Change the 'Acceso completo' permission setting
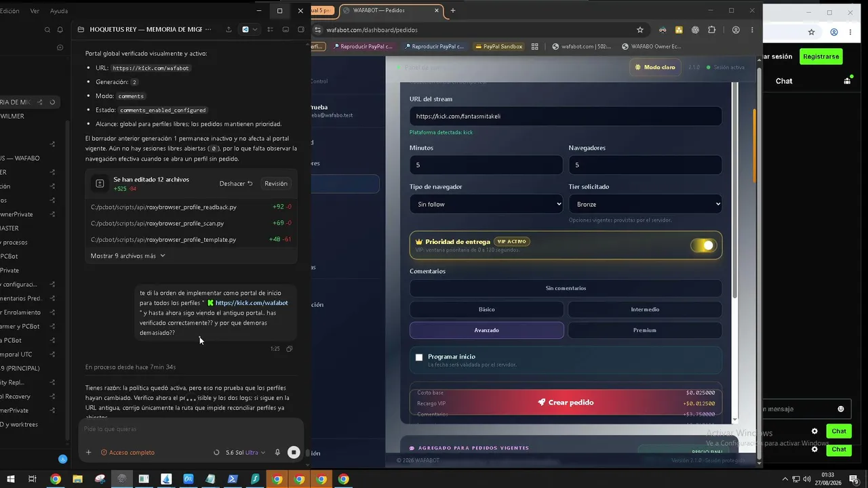Viewport: 868px width, 488px height. pos(127,453)
